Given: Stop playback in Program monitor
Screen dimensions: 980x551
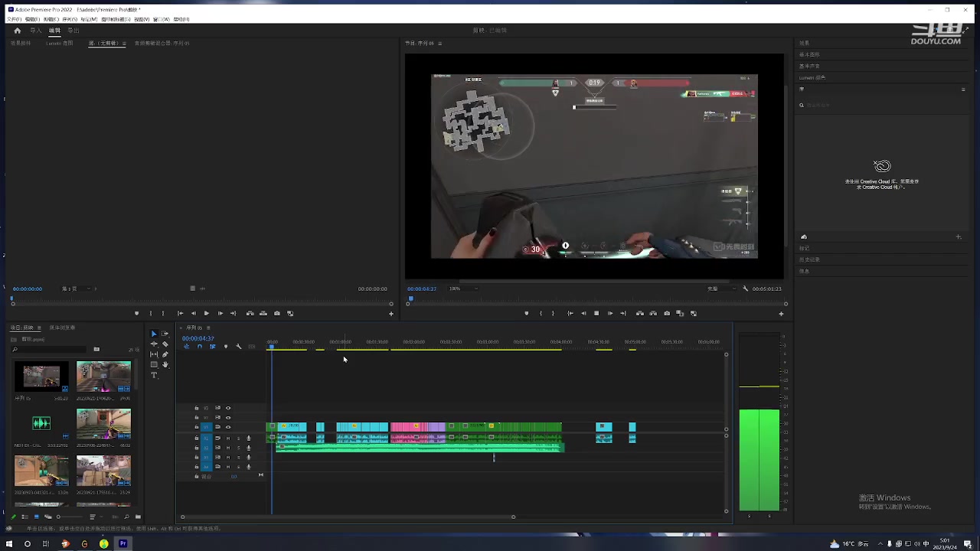Looking at the screenshot, I should tap(596, 313).
